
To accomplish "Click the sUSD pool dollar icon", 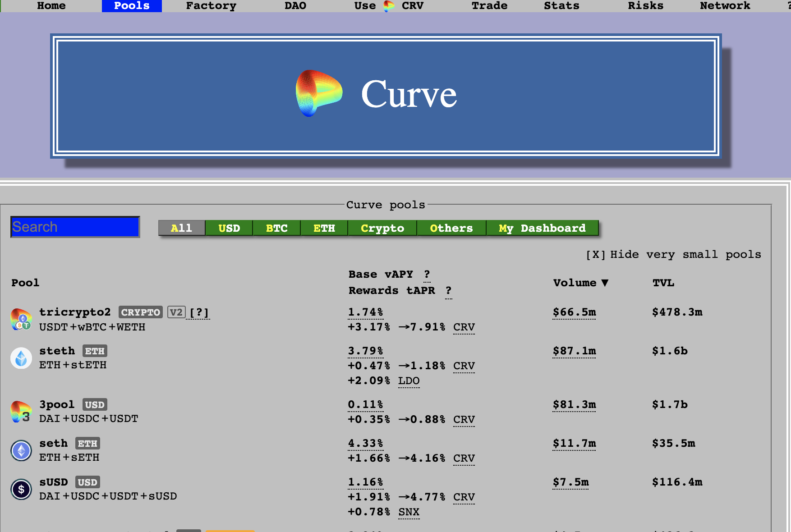I will point(21,489).
